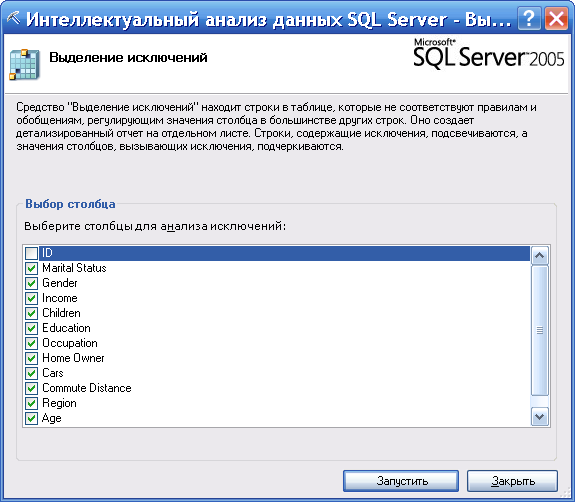This screenshot has height=502, width=575.
Task: Uncheck the Home Owner checkbox
Action: tap(32, 358)
